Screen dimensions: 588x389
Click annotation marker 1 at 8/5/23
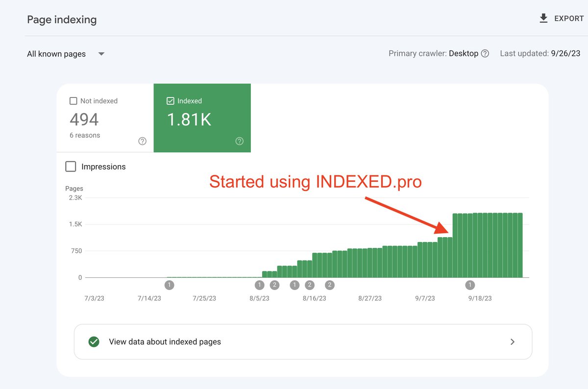point(259,285)
